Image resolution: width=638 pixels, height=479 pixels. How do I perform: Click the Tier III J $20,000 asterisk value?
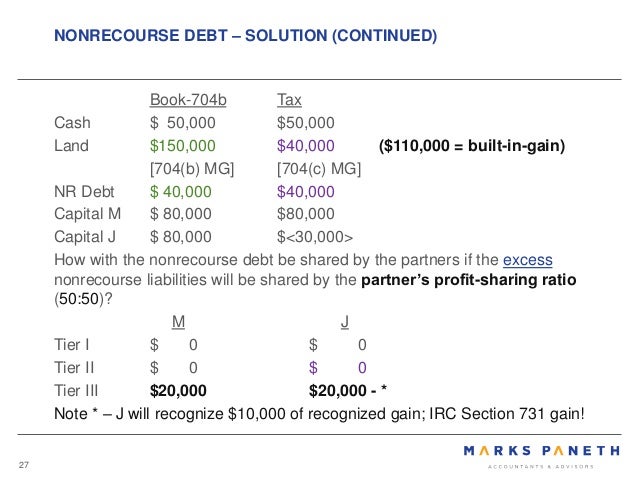tap(348, 391)
